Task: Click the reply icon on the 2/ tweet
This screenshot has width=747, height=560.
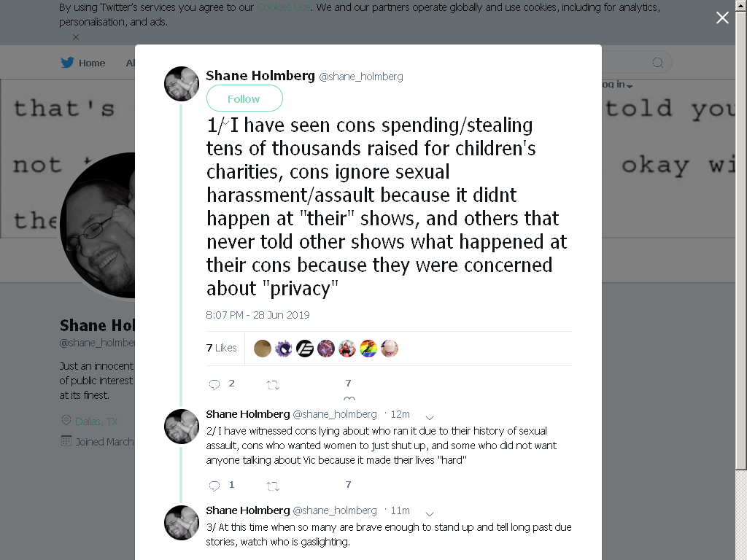Action: (214, 486)
